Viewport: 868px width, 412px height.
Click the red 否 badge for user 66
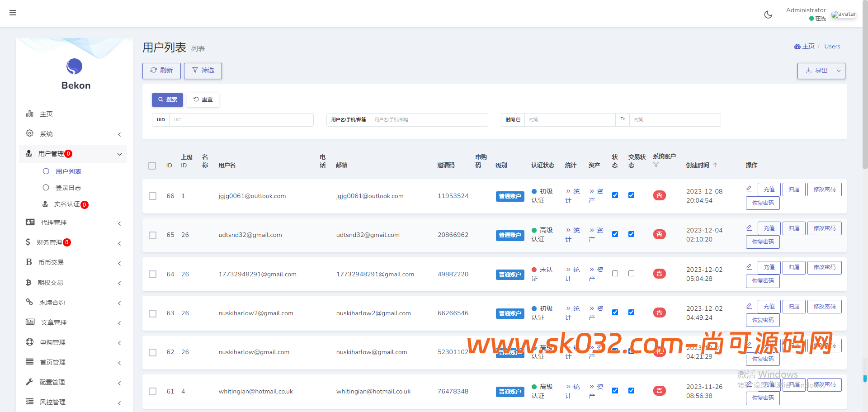pyautogui.click(x=659, y=195)
